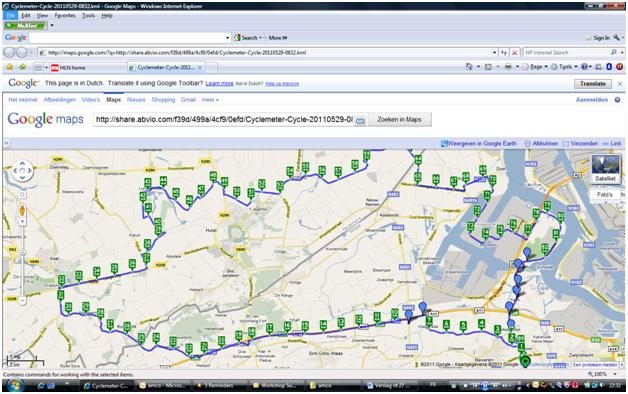Click the Google Toolbar Search button

246,38
